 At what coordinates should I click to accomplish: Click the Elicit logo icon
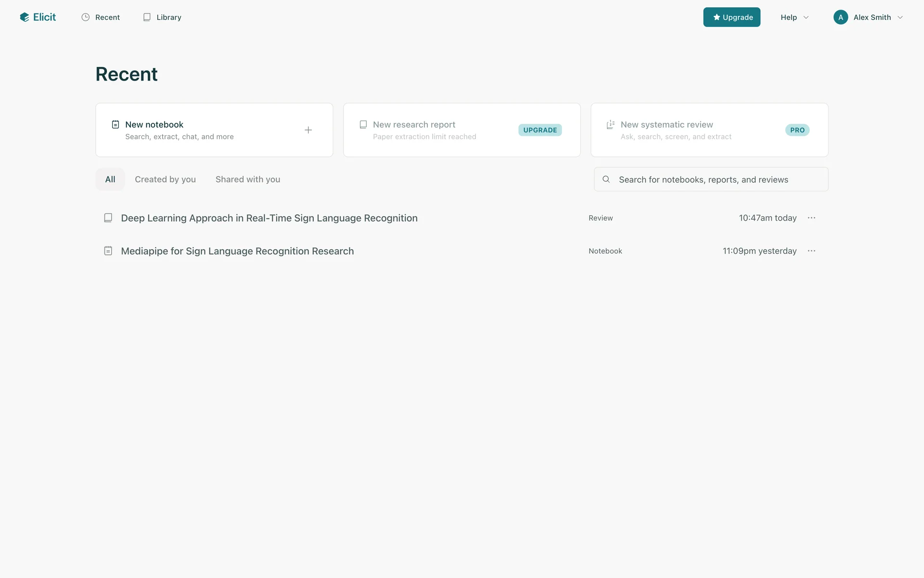tap(25, 17)
